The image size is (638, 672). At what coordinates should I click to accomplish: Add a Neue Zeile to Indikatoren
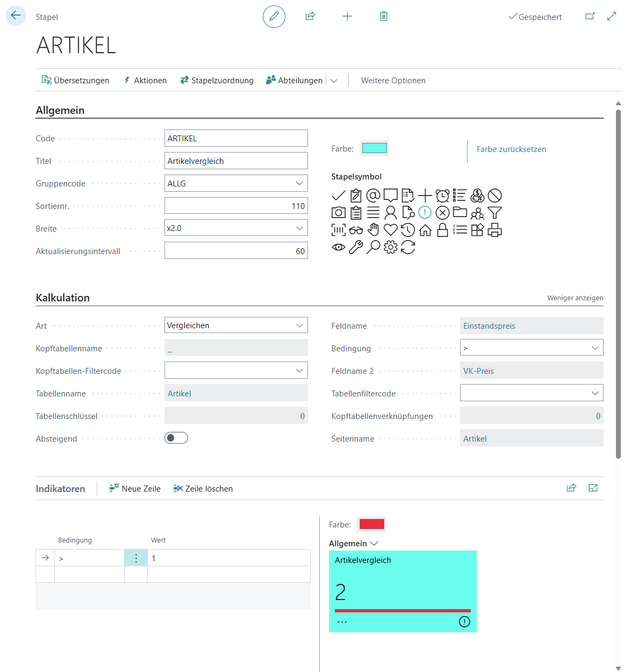click(x=135, y=488)
